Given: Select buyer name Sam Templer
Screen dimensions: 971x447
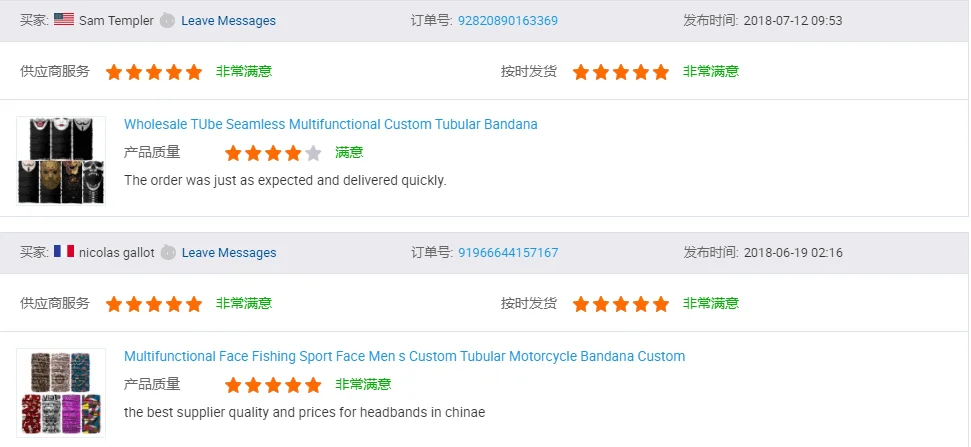Looking at the screenshot, I should point(115,20).
